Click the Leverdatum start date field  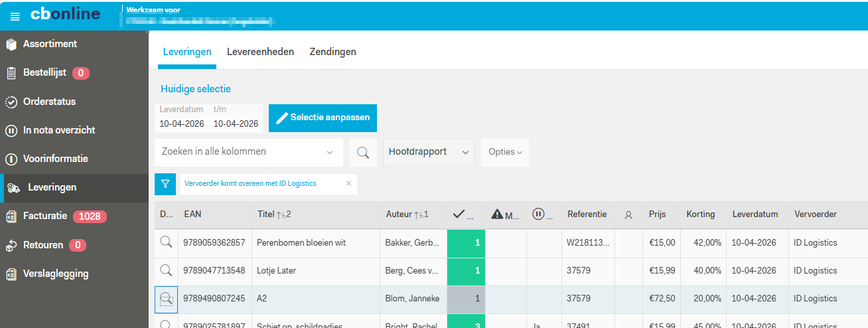182,123
